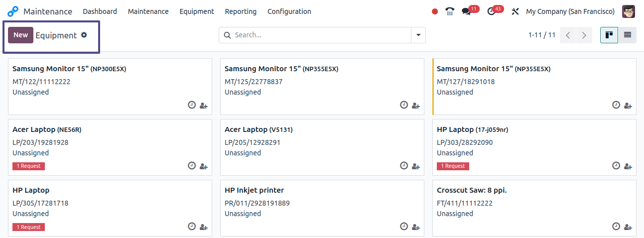Click the search magnifier icon

tap(228, 35)
